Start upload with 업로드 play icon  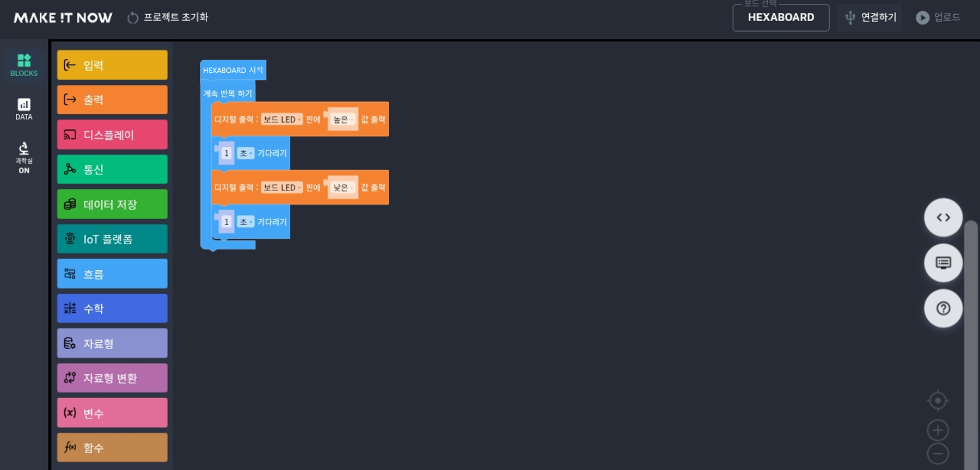[938, 17]
